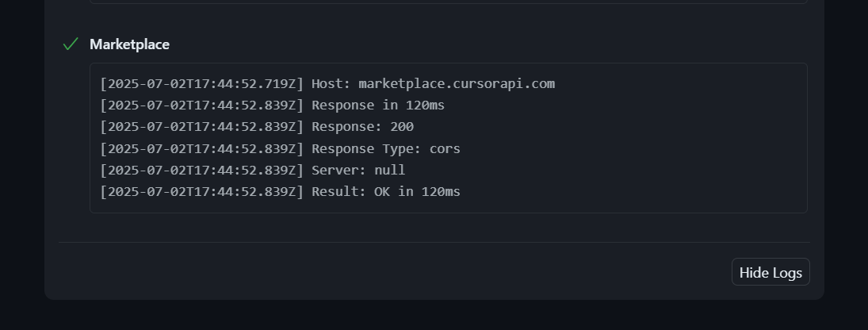Screen dimensions: 868x330
Task: Click the '200' status code value
Action: pos(402,127)
